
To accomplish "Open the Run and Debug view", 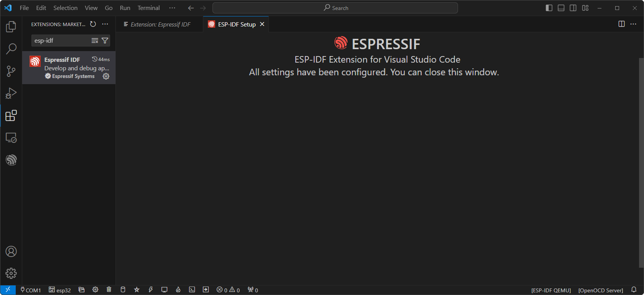I will 11,93.
